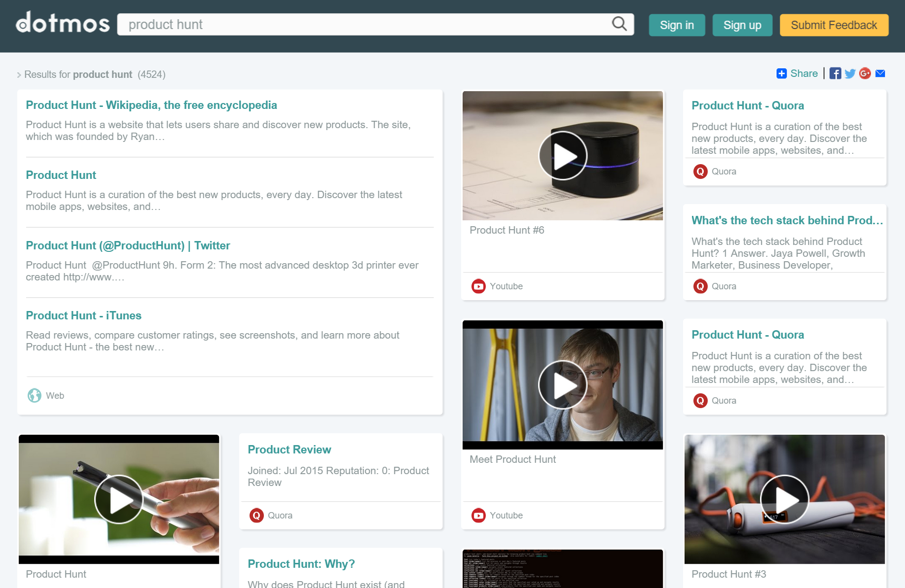Share results on Google Plus
The image size is (905, 588).
[x=865, y=73]
